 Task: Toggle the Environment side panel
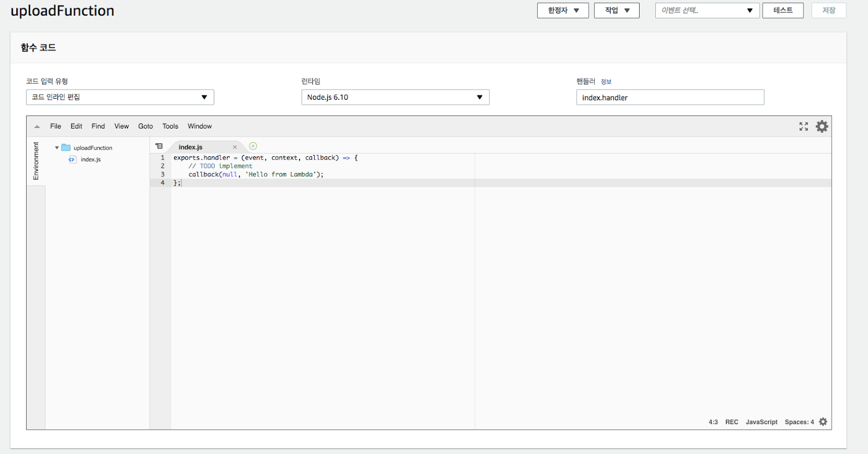tap(36, 161)
